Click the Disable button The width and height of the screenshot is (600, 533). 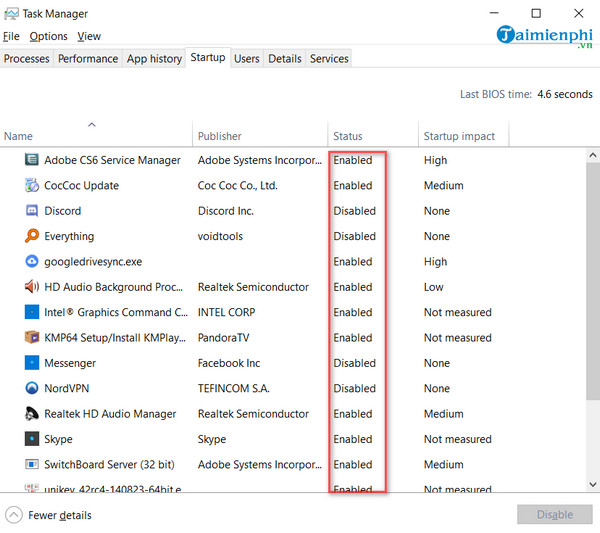point(554,514)
